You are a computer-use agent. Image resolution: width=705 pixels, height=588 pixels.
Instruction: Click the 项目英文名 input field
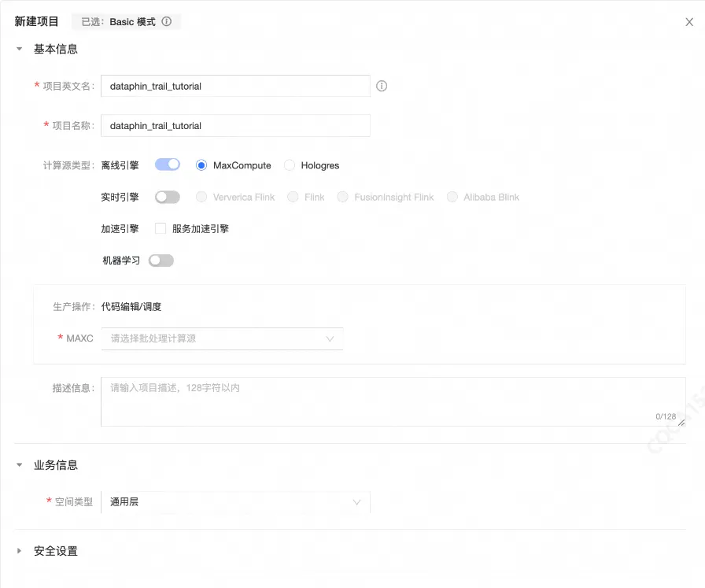[x=235, y=86]
